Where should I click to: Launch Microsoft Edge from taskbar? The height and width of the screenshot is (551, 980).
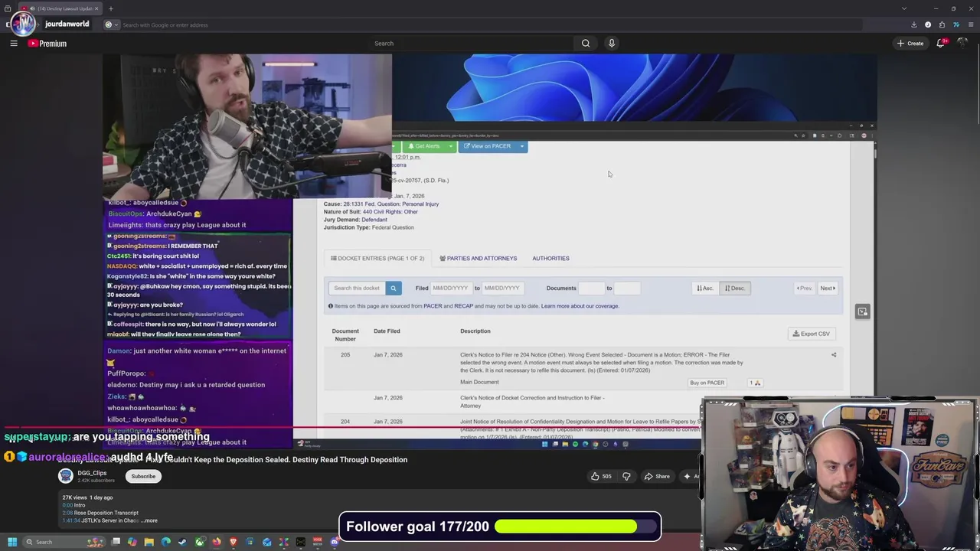pyautogui.click(x=166, y=542)
